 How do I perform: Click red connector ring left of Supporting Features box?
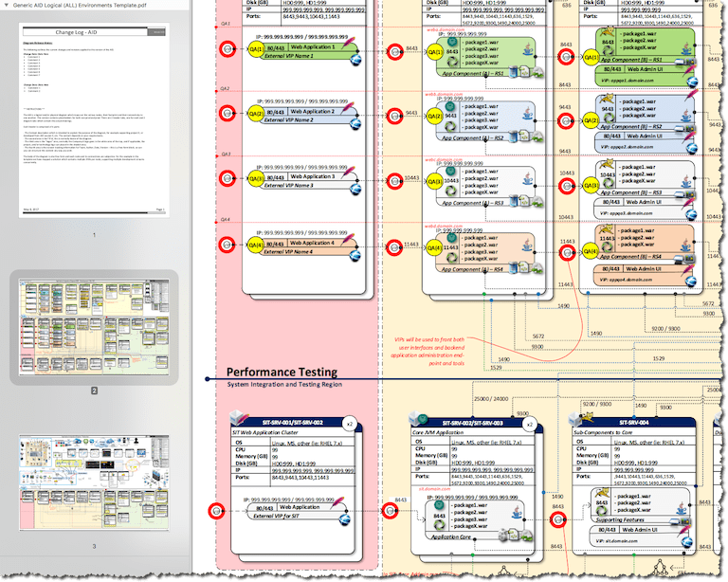(x=558, y=519)
